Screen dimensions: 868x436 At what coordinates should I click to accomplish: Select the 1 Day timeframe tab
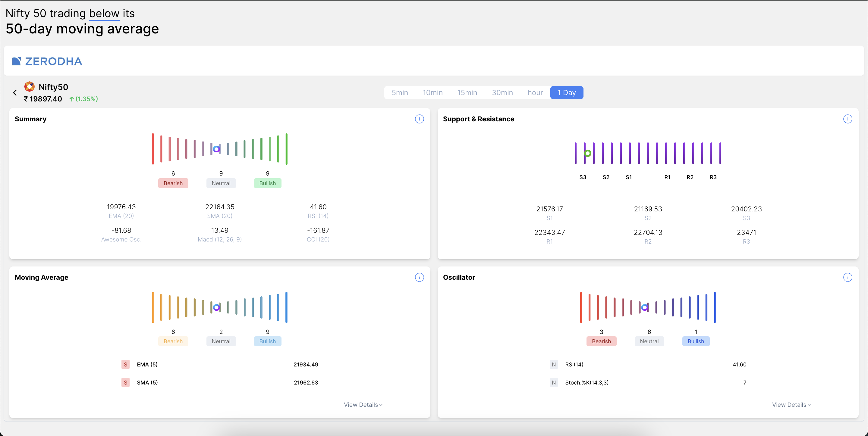click(566, 92)
